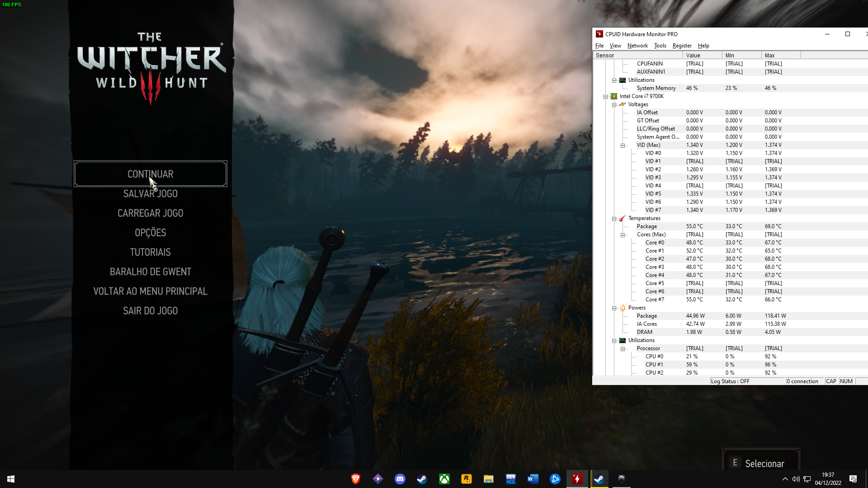Click the Powers flame icon
Image resolution: width=868 pixels, height=488 pixels.
tap(623, 308)
